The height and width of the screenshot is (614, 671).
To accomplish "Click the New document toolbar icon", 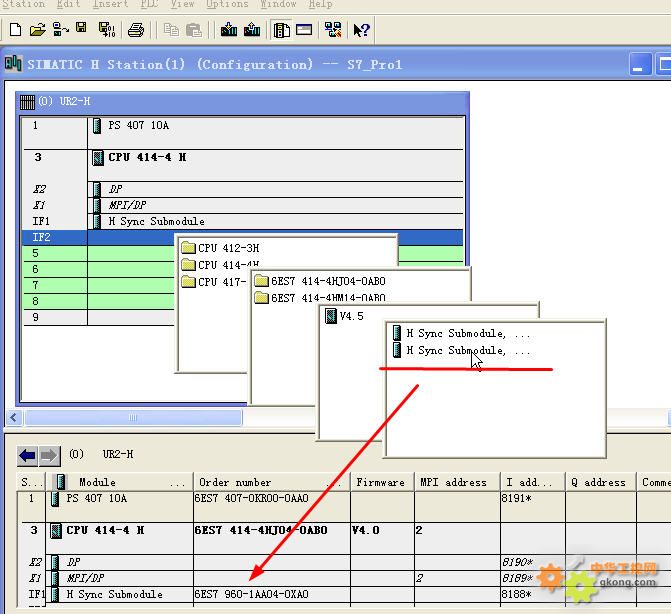I will (x=15, y=30).
